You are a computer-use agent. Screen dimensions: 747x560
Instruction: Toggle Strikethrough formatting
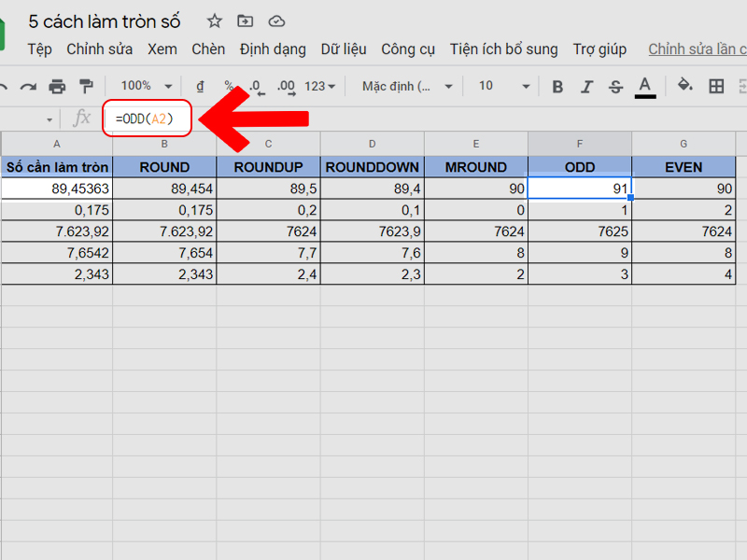[x=615, y=87]
